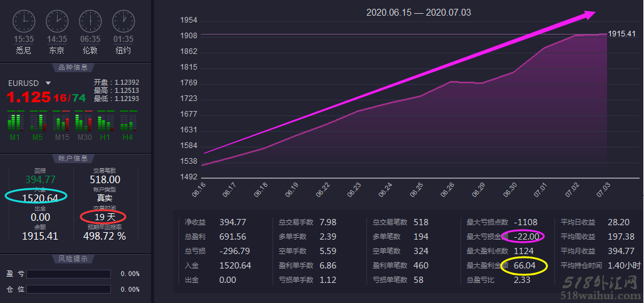Click the 帐户信息 panel header

73,158
